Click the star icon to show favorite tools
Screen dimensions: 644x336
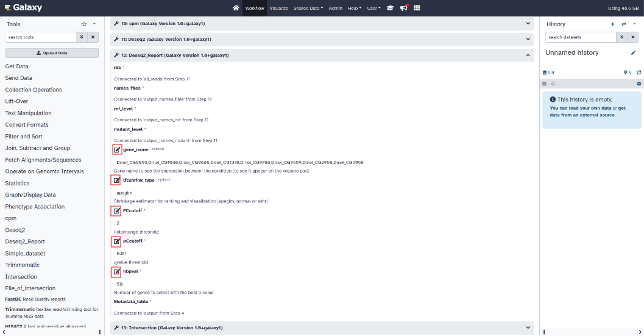(x=84, y=24)
